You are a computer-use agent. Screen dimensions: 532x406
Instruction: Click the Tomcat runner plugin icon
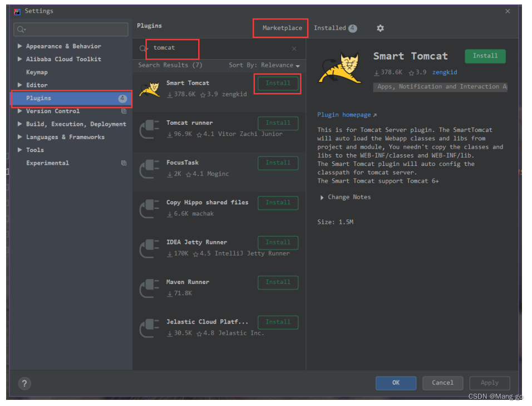[x=149, y=129]
